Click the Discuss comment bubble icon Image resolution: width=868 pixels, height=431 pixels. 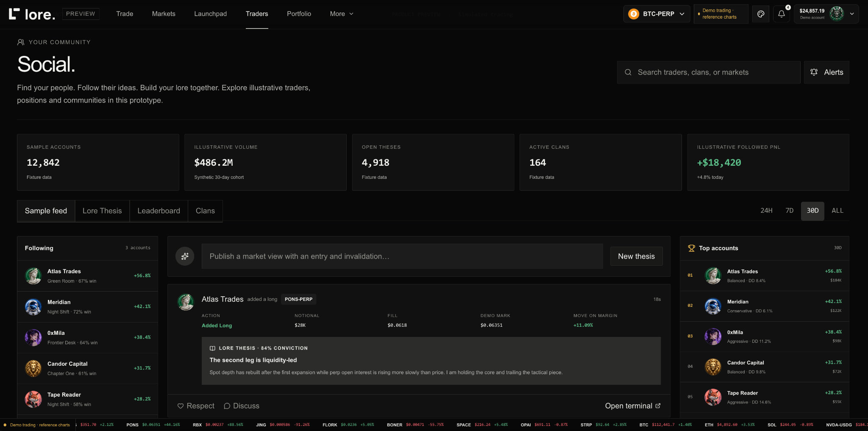(227, 406)
